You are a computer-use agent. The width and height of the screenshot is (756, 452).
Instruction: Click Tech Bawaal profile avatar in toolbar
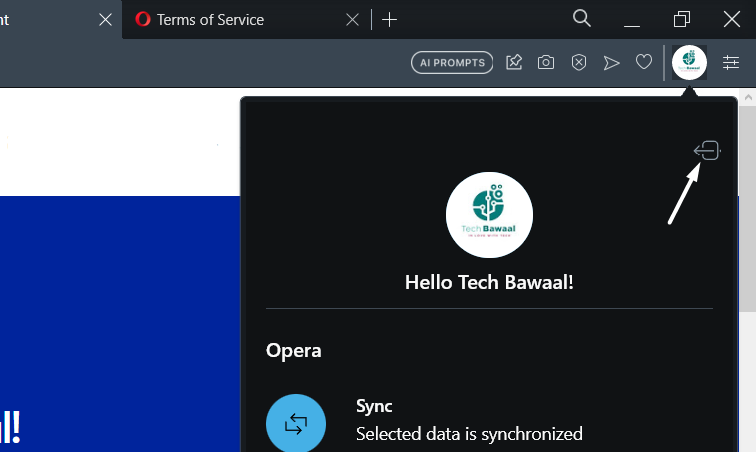pyautogui.click(x=689, y=62)
